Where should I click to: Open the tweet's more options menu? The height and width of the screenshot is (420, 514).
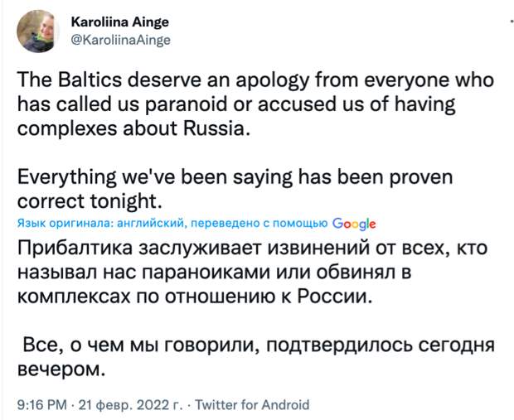point(512,21)
